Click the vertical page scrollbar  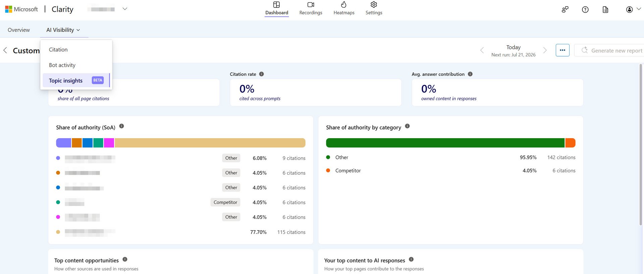click(641, 144)
